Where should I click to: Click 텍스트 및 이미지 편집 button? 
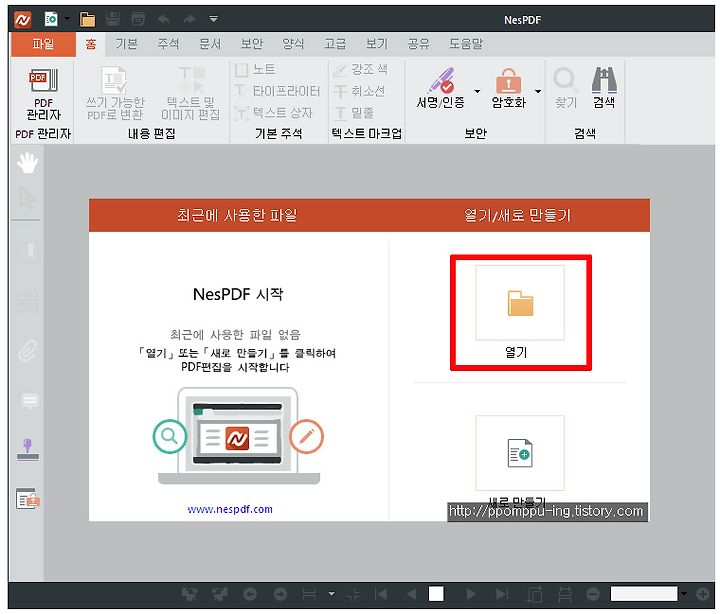point(191,94)
